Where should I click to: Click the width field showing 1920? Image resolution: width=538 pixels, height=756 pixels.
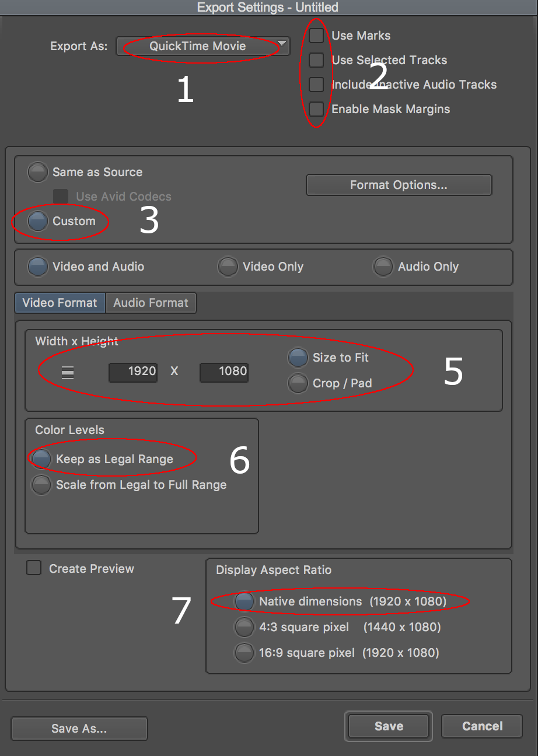tap(133, 372)
